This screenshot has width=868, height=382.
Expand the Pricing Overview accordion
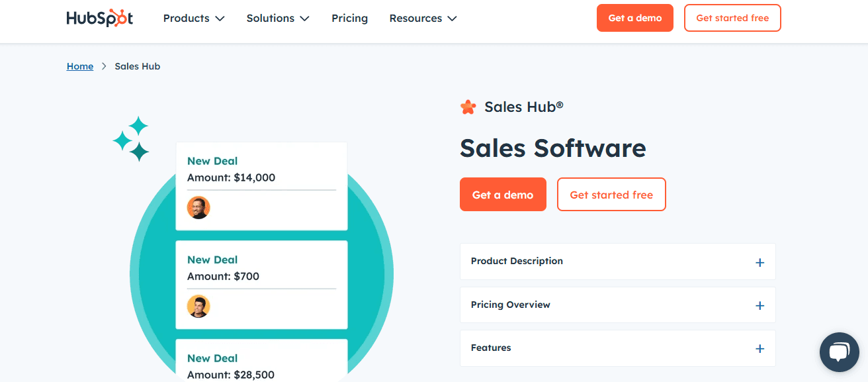(617, 305)
